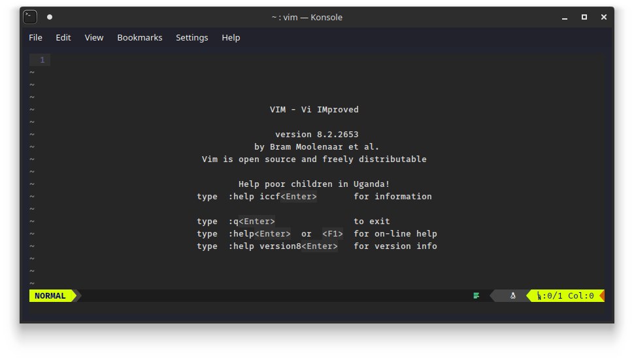The image size is (634, 364).
Task: Click the Konsole terminal icon in title bar
Action: (30, 17)
